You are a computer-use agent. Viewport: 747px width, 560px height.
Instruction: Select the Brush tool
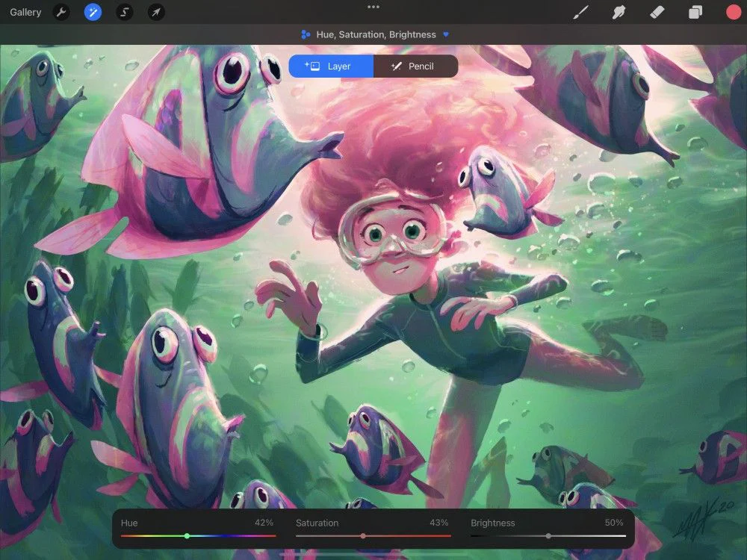(x=580, y=13)
